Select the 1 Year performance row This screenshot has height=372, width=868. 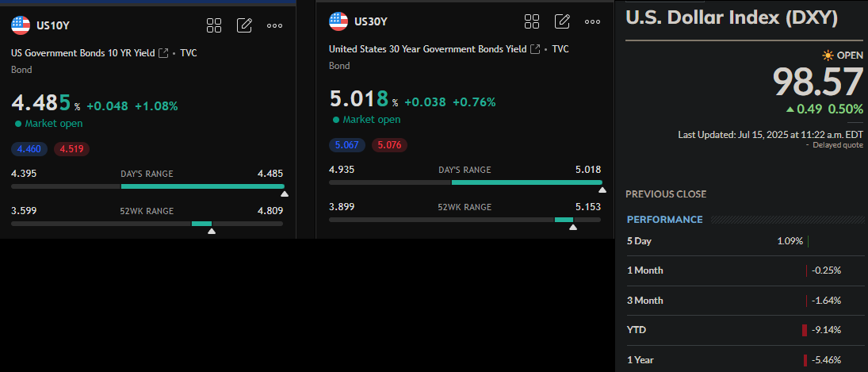(x=746, y=360)
